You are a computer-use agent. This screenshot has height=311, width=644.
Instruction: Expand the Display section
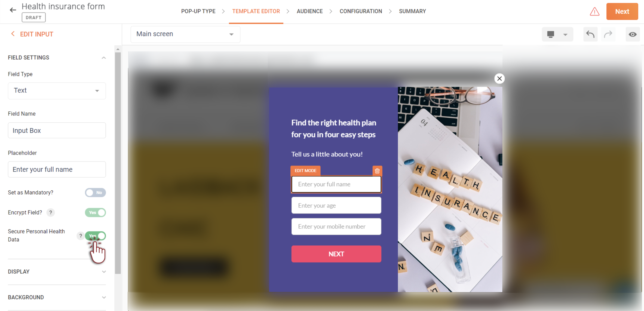(x=57, y=272)
